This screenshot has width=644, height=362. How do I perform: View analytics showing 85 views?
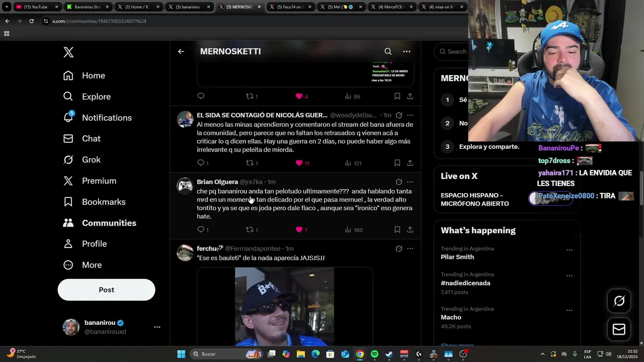coord(352,96)
